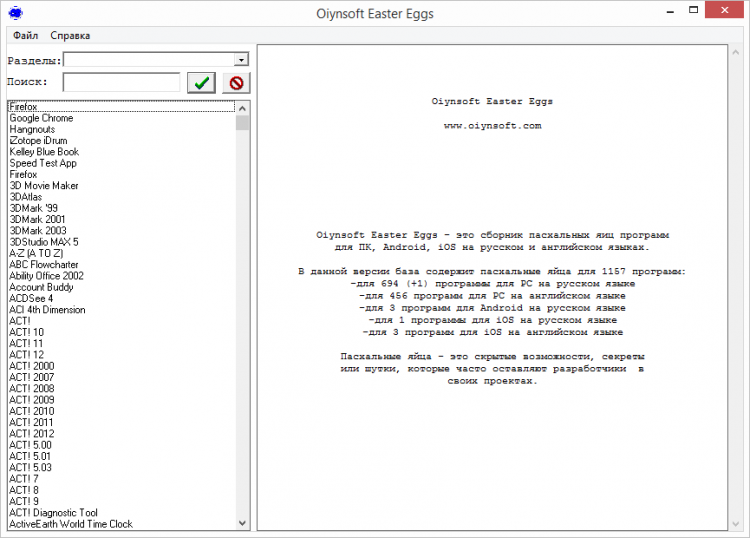
Task: Click the program list scroll-down arrow
Action: (243, 523)
